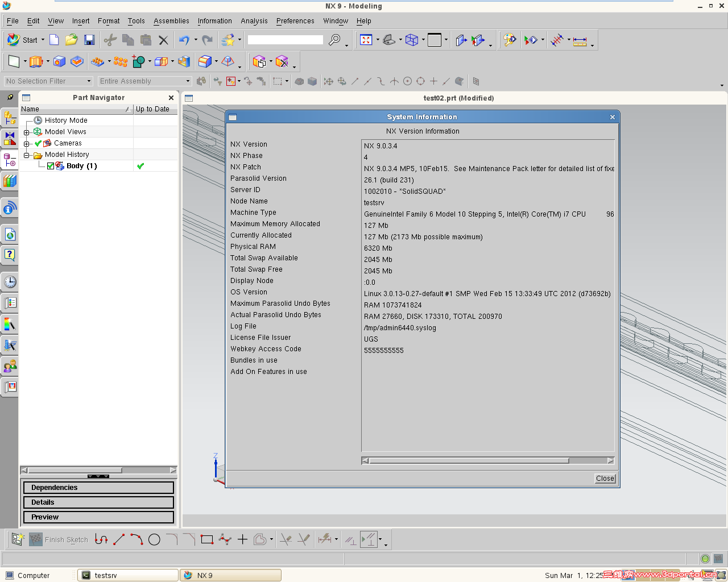The height and width of the screenshot is (582, 728).
Task: Pick the Arc sketch tool
Action: coord(136,539)
